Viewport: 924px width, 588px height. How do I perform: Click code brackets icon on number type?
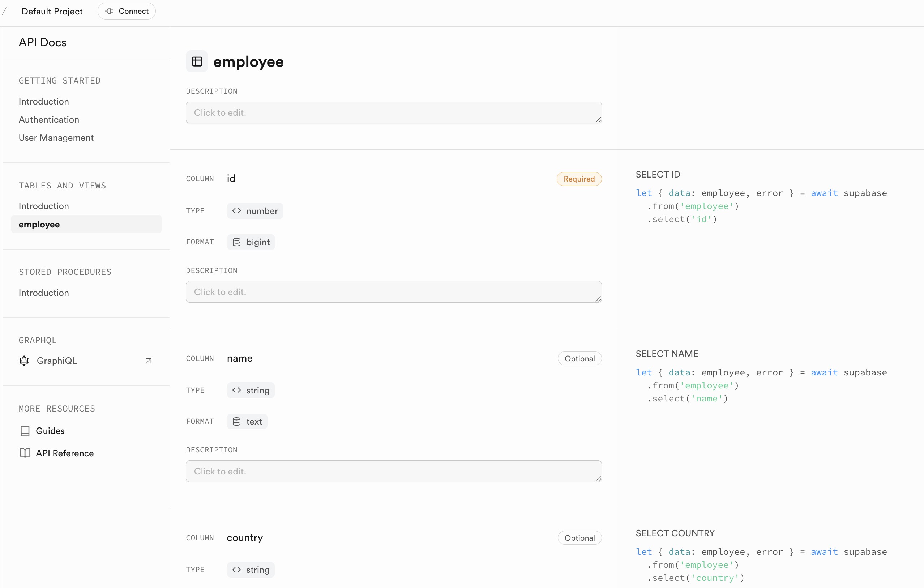[x=237, y=211]
